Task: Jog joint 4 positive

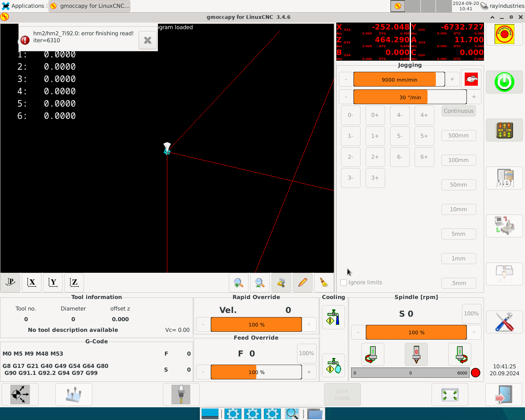Action: (x=425, y=115)
